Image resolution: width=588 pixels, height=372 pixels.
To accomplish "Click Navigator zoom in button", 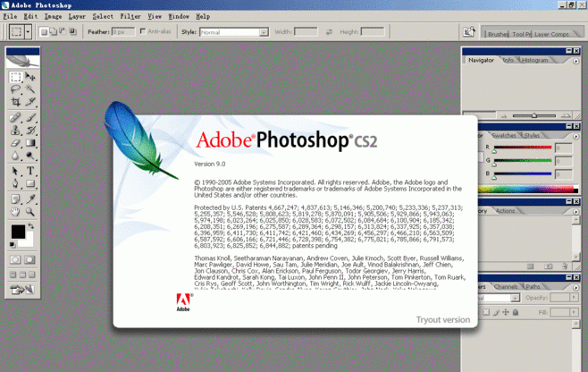I will pyautogui.click(x=566, y=116).
